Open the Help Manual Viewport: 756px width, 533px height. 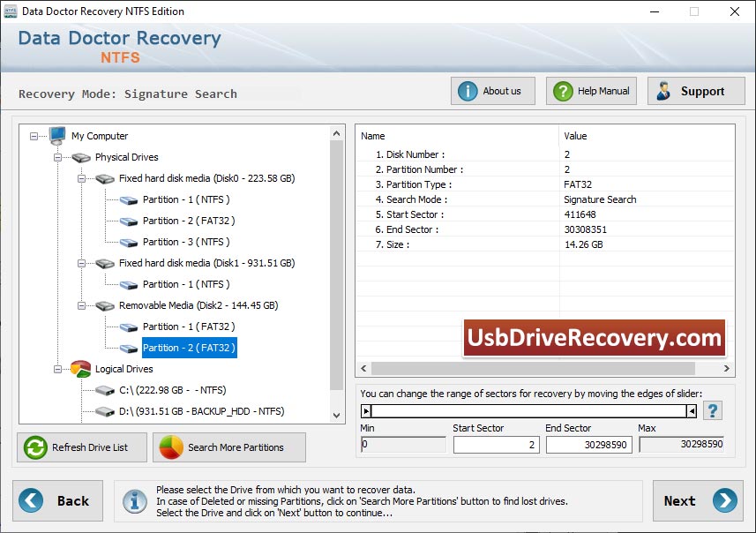point(591,91)
